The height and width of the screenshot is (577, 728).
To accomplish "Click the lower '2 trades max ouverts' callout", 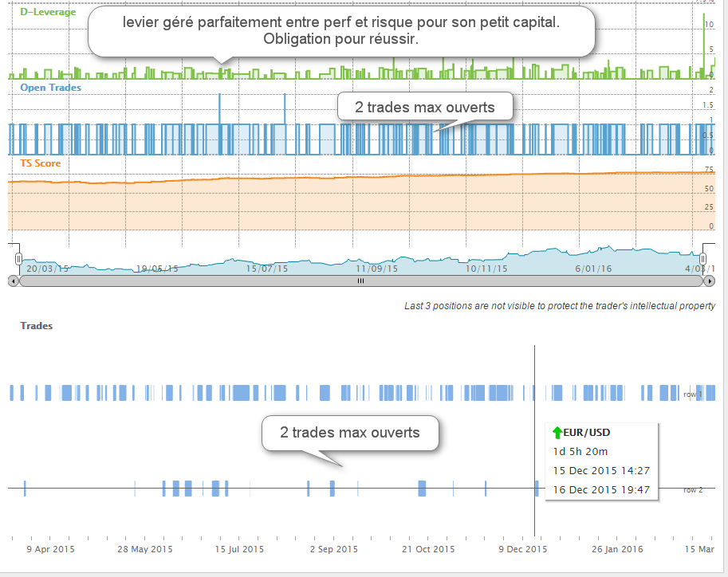I will coord(350,433).
